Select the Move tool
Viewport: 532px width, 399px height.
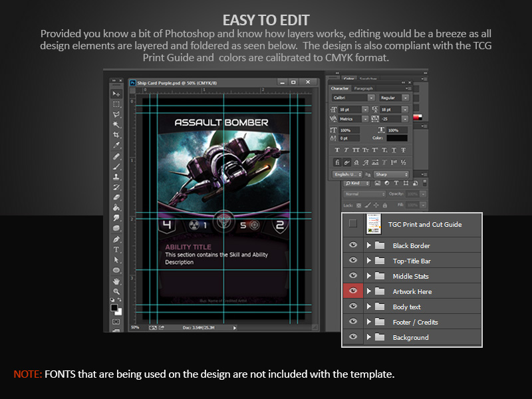(116, 94)
